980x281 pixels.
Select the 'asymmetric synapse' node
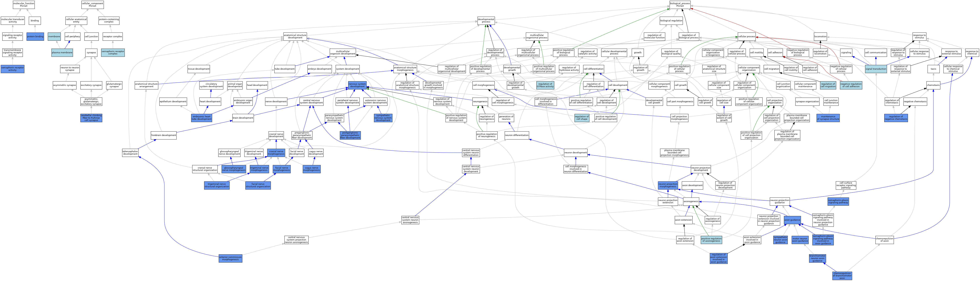(x=64, y=85)
